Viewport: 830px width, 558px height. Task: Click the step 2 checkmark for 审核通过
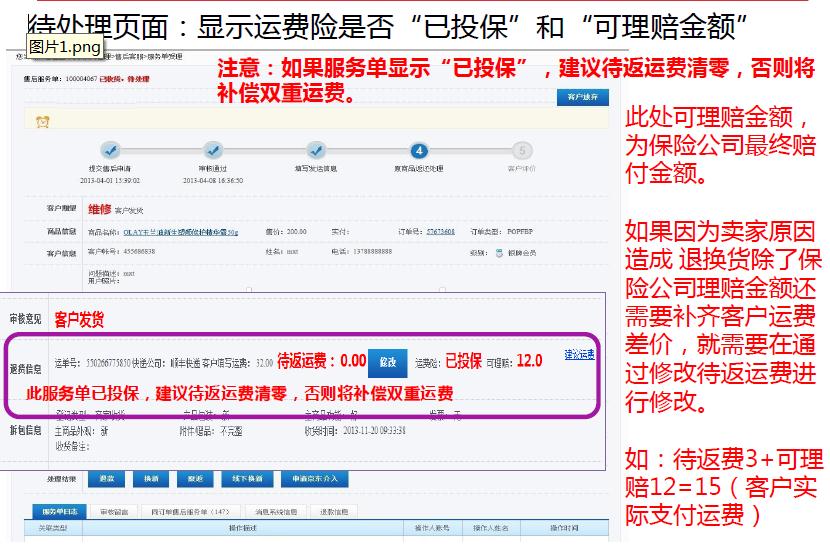point(213,151)
